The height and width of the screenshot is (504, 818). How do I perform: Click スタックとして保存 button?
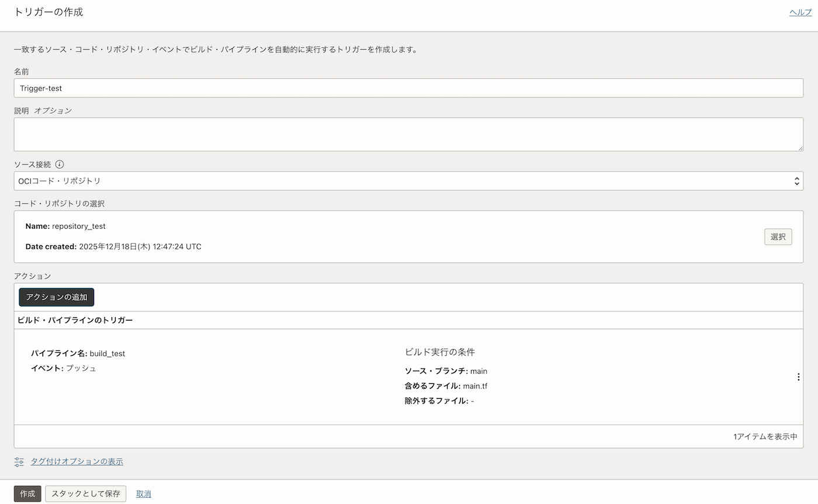click(x=86, y=493)
